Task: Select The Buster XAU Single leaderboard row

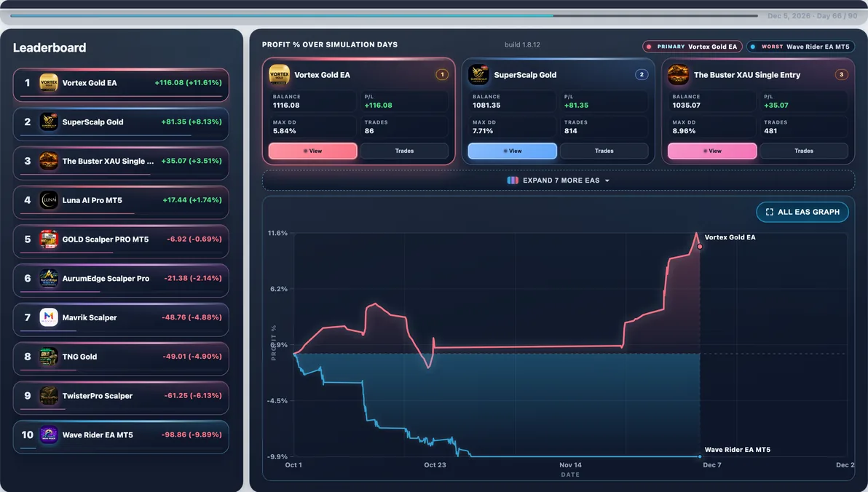Action: point(121,163)
